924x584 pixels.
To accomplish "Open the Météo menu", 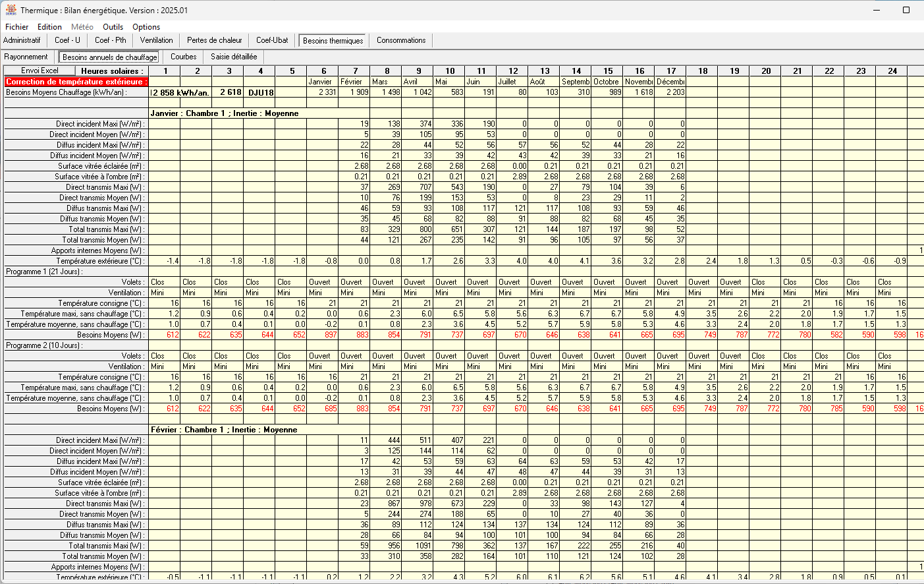I will click(82, 27).
